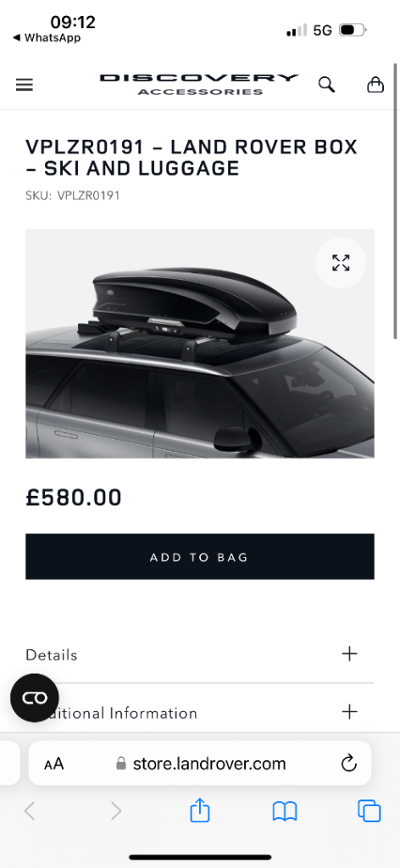Tap the Discovery Accessories logo
Viewport: 400px width, 868px height.
[199, 84]
